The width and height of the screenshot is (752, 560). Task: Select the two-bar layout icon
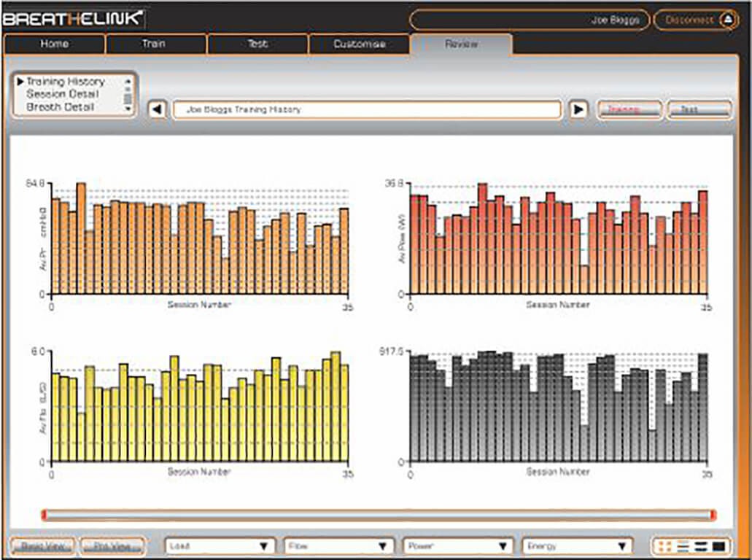click(x=701, y=545)
